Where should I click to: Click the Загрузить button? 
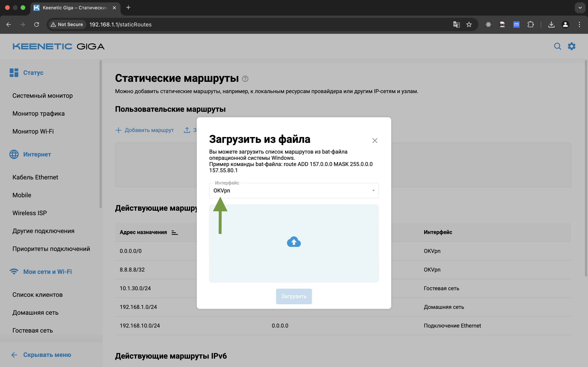pyautogui.click(x=294, y=296)
